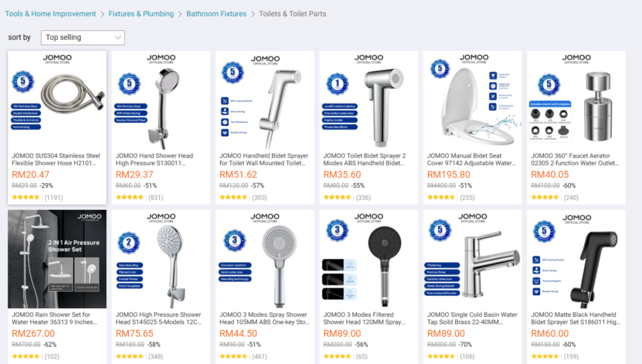Open Fixtures & Plumbing breadcrumb link
This screenshot has height=364, width=642.
141,14
